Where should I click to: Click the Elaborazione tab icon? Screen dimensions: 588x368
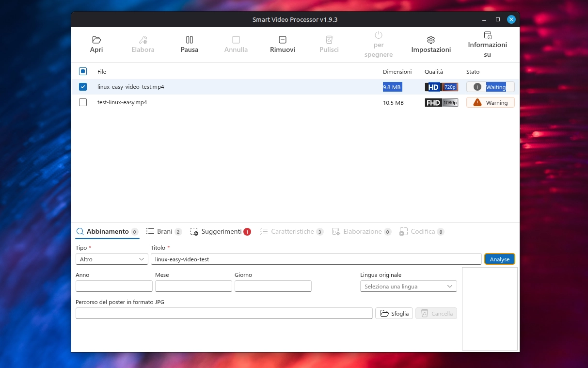click(336, 232)
